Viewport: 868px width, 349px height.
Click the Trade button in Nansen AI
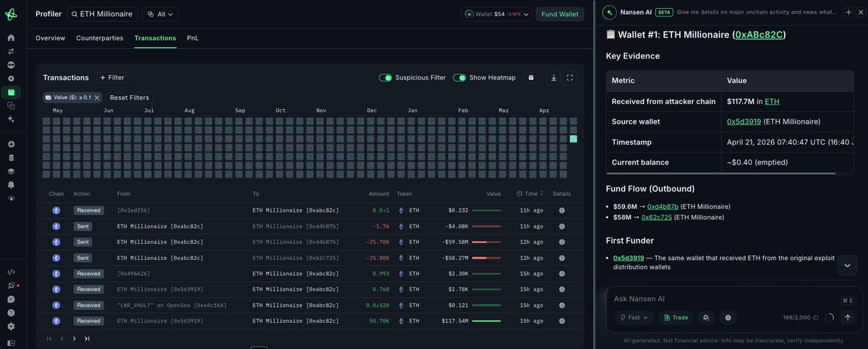click(x=676, y=317)
